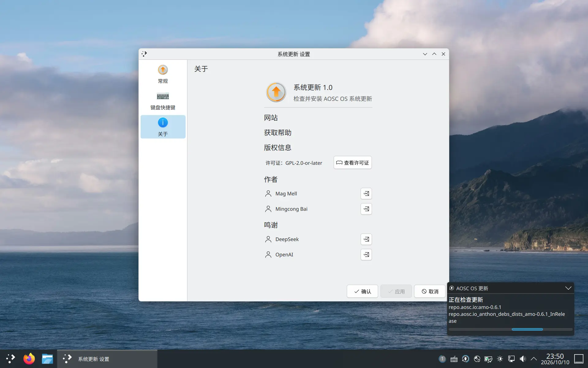
Task: Email author Mingcong Bai icon
Action: point(366,209)
